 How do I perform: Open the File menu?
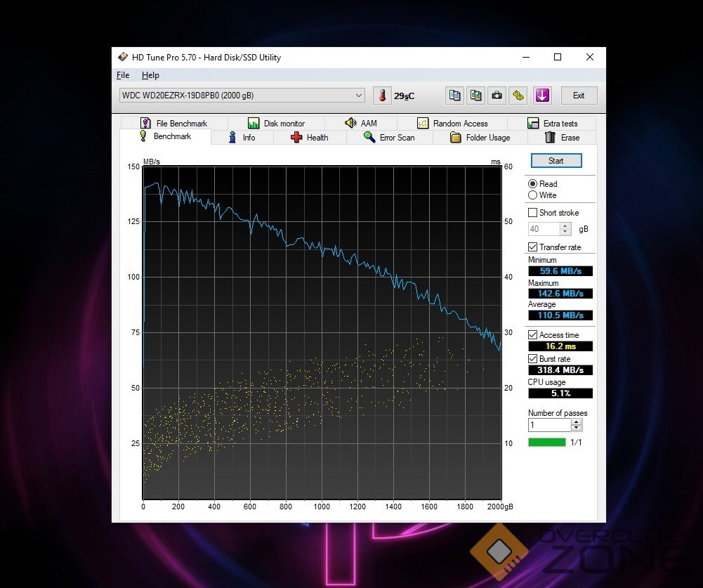pos(123,75)
